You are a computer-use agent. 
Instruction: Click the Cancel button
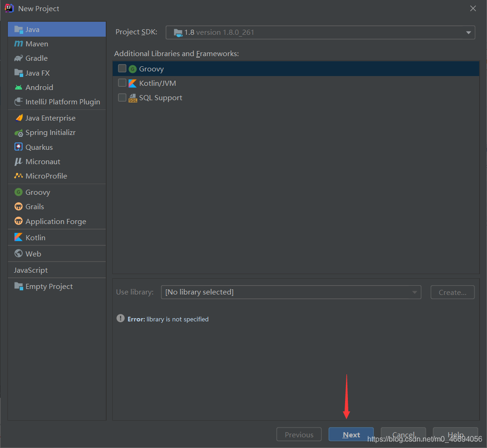[x=404, y=435]
